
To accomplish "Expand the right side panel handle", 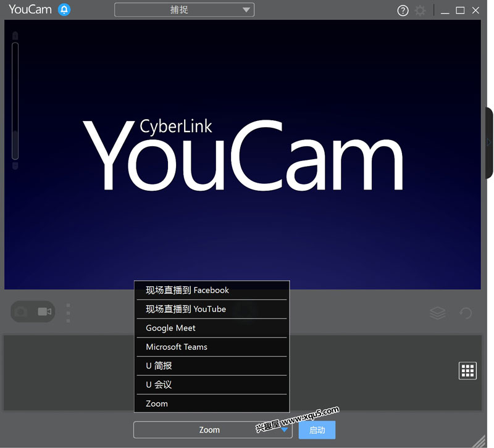I will [489, 143].
